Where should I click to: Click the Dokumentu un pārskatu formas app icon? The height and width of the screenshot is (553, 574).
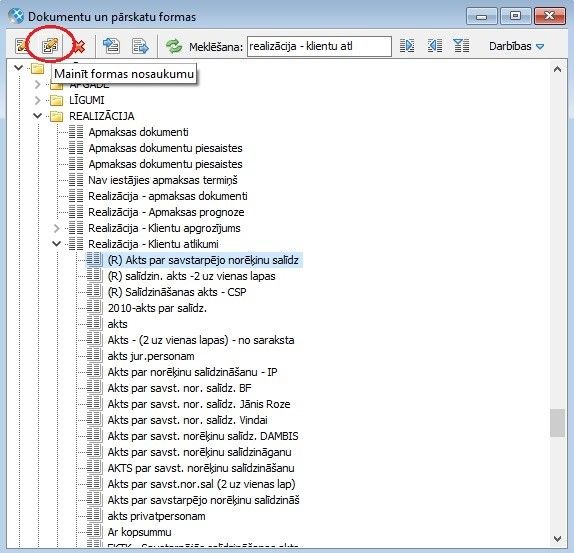click(x=16, y=16)
